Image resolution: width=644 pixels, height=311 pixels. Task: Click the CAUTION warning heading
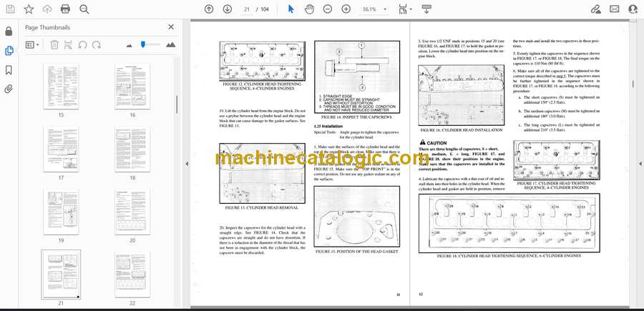(433, 142)
